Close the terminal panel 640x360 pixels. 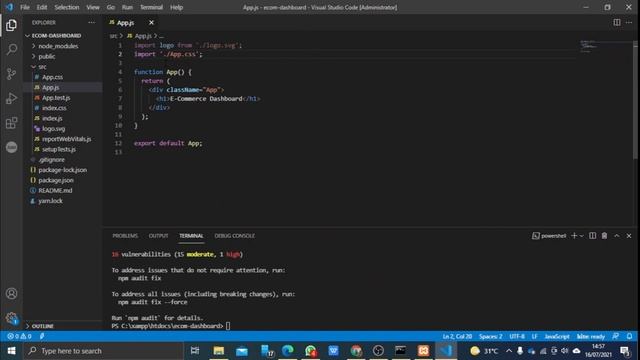pos(629,236)
